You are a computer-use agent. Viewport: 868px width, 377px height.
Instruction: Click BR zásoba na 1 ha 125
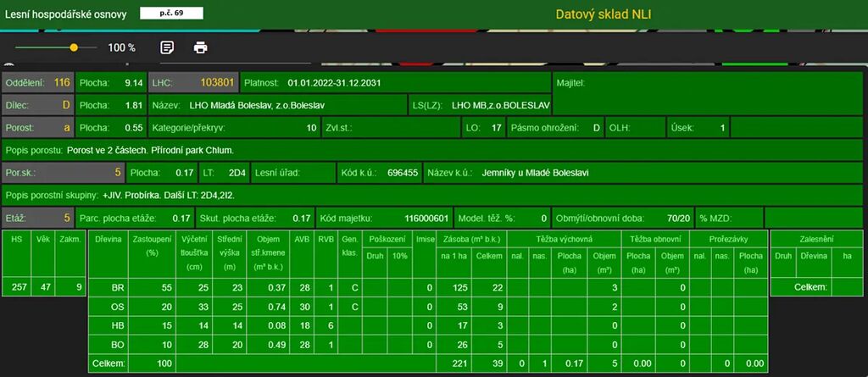click(461, 287)
